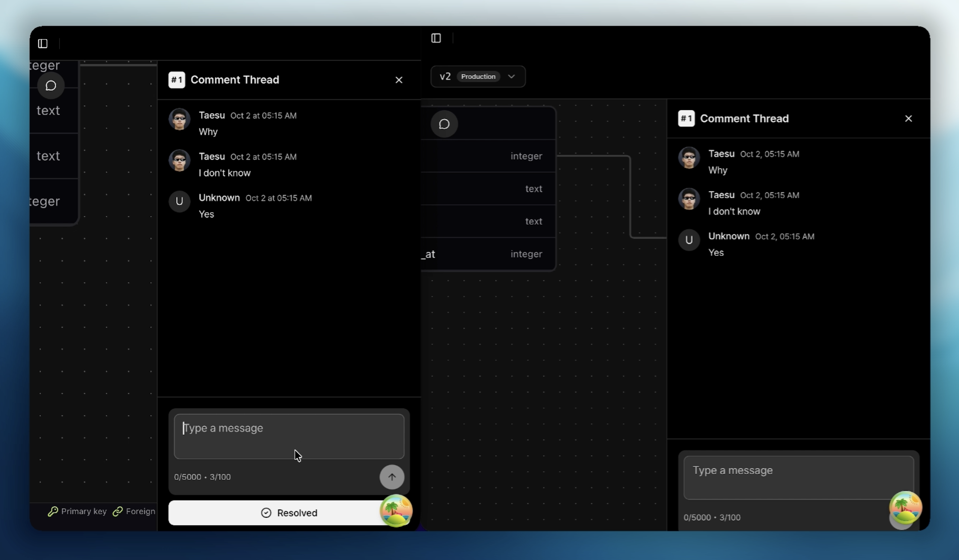Click the Primary key legend item
Image resolution: width=959 pixels, height=560 pixels.
pos(77,511)
